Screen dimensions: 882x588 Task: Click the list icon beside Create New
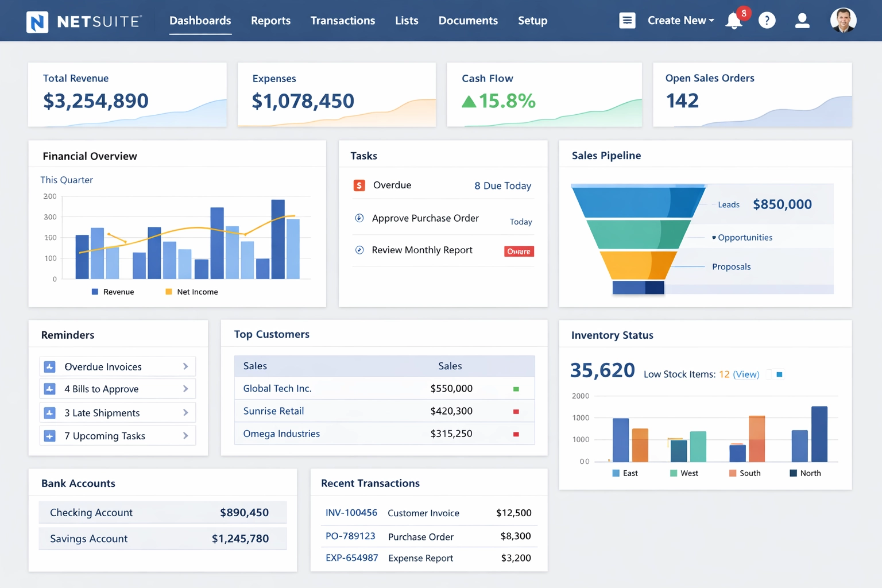(627, 20)
